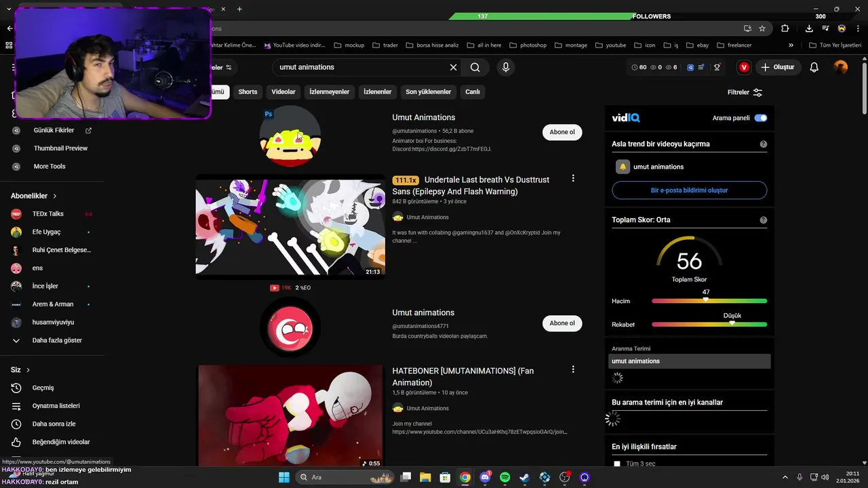
Task: Open the vidIQ checklist icon
Action: coord(701,67)
